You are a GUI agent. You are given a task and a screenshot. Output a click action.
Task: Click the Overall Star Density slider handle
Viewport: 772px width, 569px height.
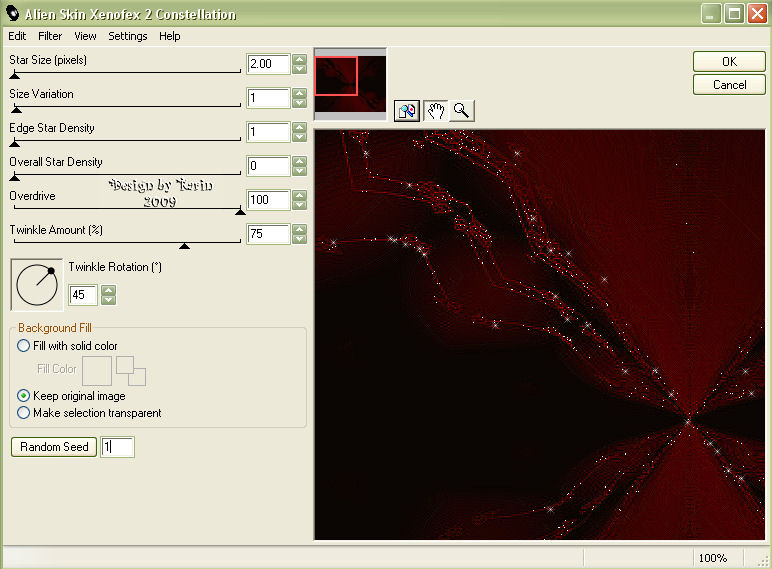click(x=15, y=177)
